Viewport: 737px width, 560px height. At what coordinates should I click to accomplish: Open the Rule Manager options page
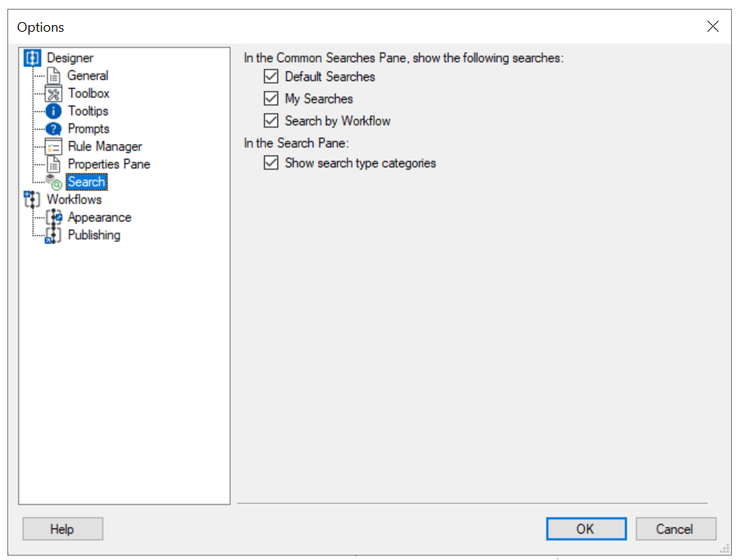pyautogui.click(x=105, y=146)
